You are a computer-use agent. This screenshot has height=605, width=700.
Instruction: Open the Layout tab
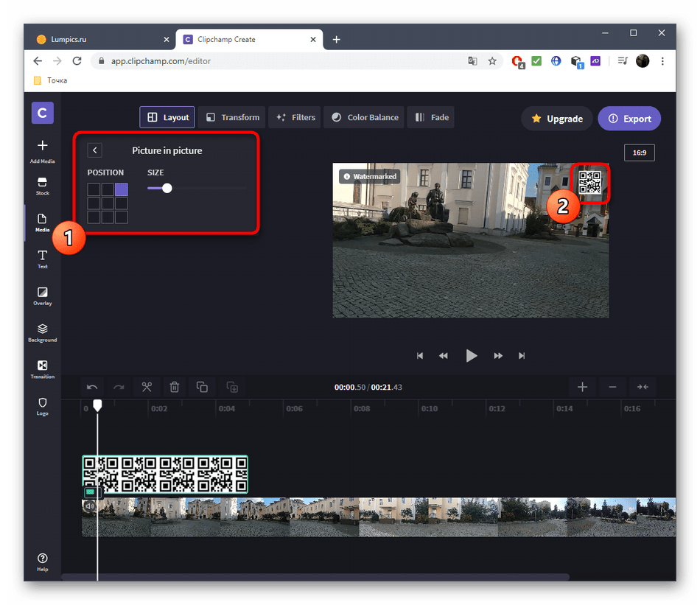[167, 117]
